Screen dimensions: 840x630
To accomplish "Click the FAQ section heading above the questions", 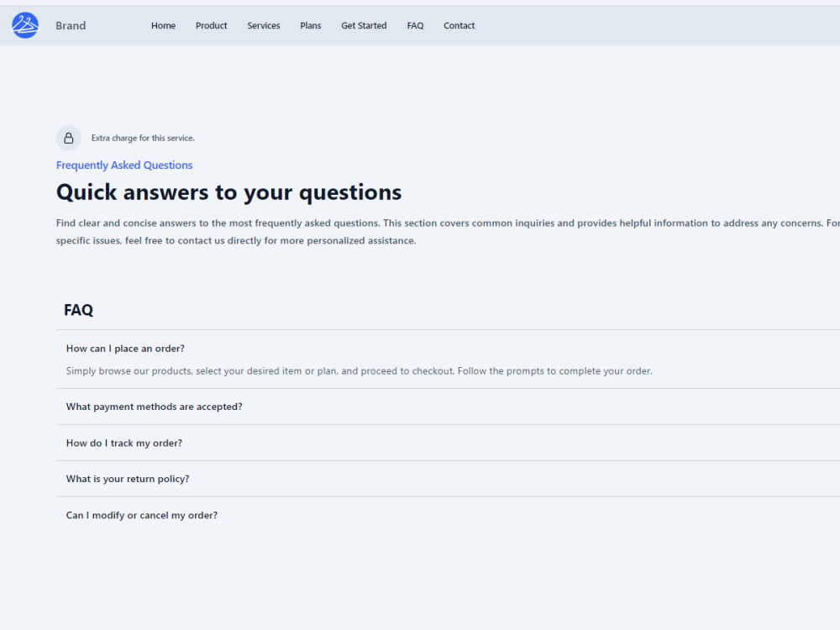I will click(78, 310).
